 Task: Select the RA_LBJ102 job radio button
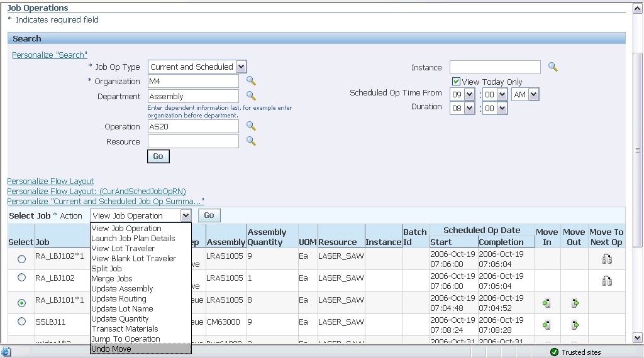point(22,278)
